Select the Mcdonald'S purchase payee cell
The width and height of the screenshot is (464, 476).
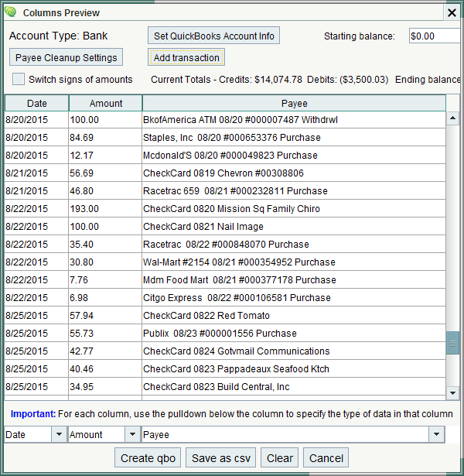pyautogui.click(x=294, y=155)
